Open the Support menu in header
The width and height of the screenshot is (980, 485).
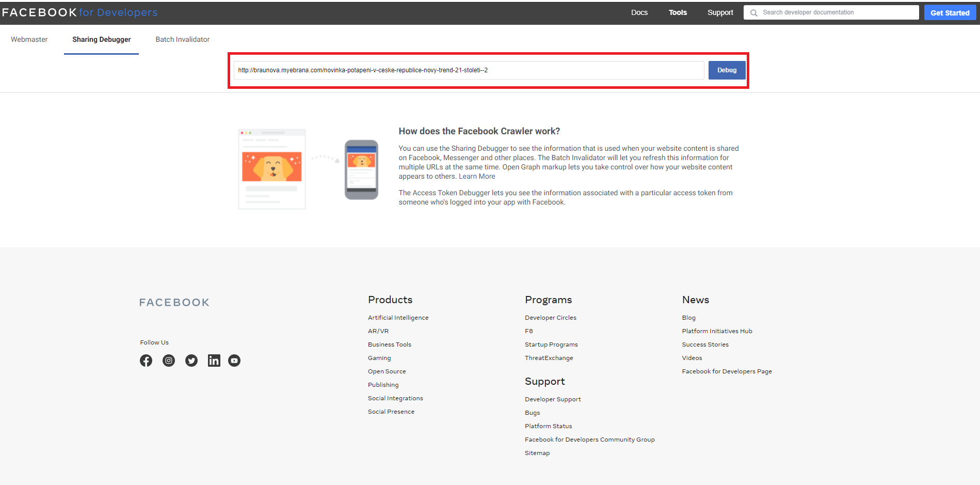720,12
